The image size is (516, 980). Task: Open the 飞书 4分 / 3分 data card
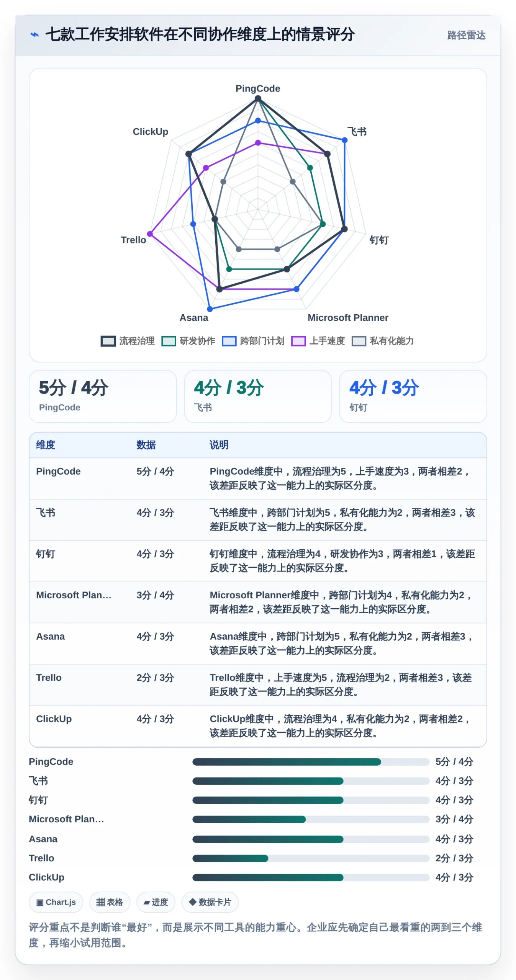[258, 396]
